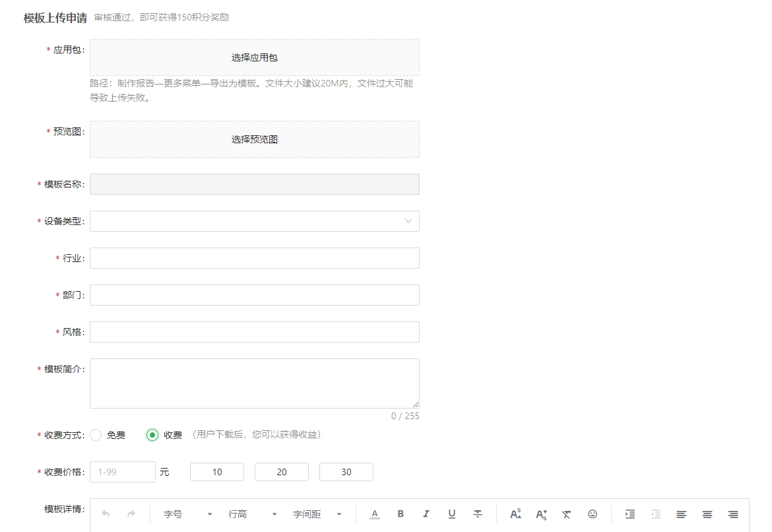Open the 字间距 letter spacing dropdown

pyautogui.click(x=317, y=514)
